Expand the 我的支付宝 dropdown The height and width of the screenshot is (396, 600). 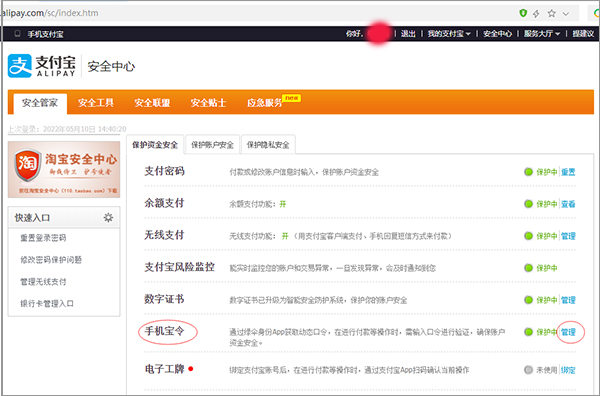click(x=449, y=34)
